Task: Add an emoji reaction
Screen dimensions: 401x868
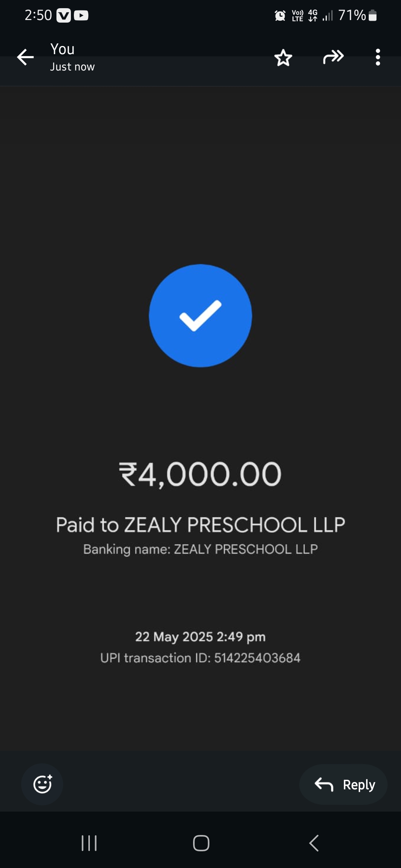Action: [42, 784]
